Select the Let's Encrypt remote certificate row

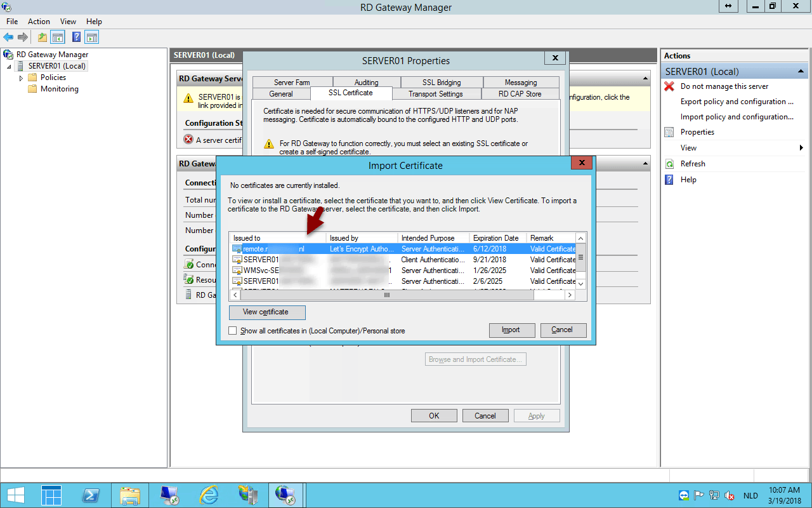[x=403, y=249]
